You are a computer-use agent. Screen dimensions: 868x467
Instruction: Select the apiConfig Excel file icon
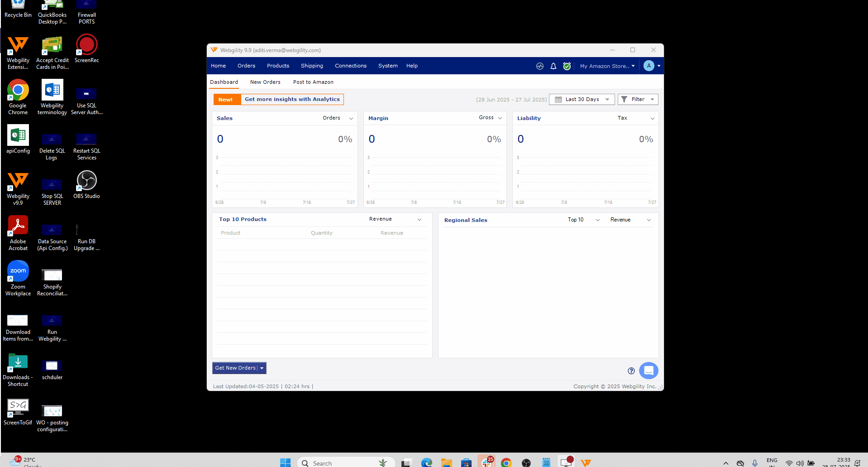click(x=18, y=139)
